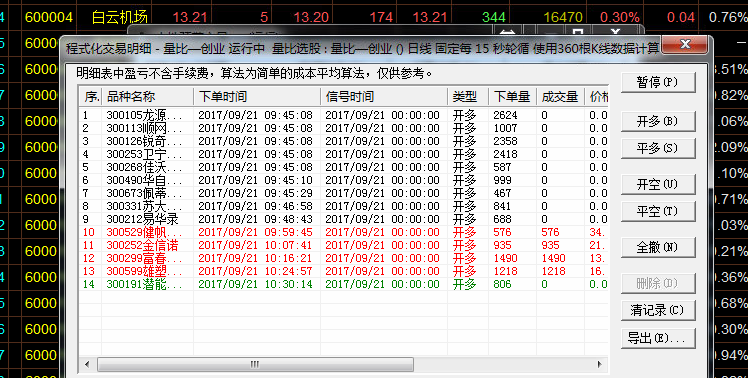Click the 开多(B) open long button
This screenshot has height=378, width=748.
[x=658, y=121]
